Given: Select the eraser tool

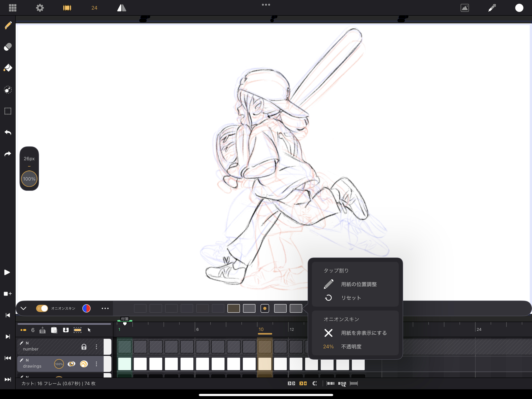Looking at the screenshot, I should pos(8,47).
